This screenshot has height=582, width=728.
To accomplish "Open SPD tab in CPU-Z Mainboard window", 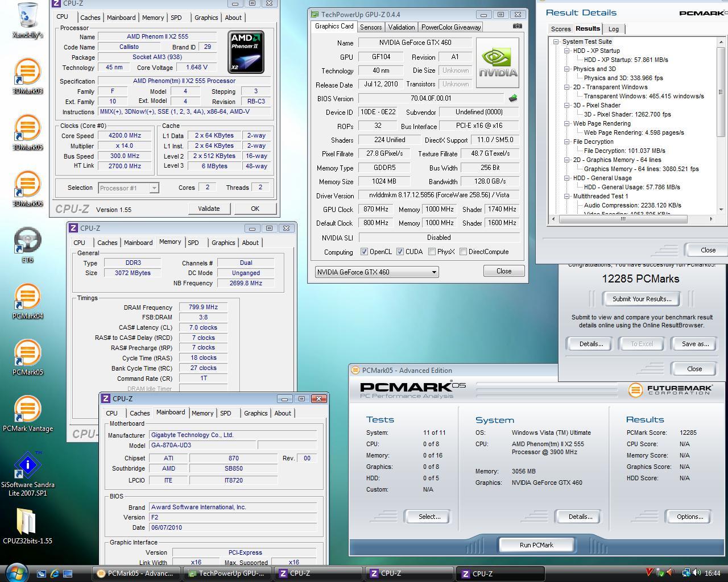I will click(x=226, y=413).
